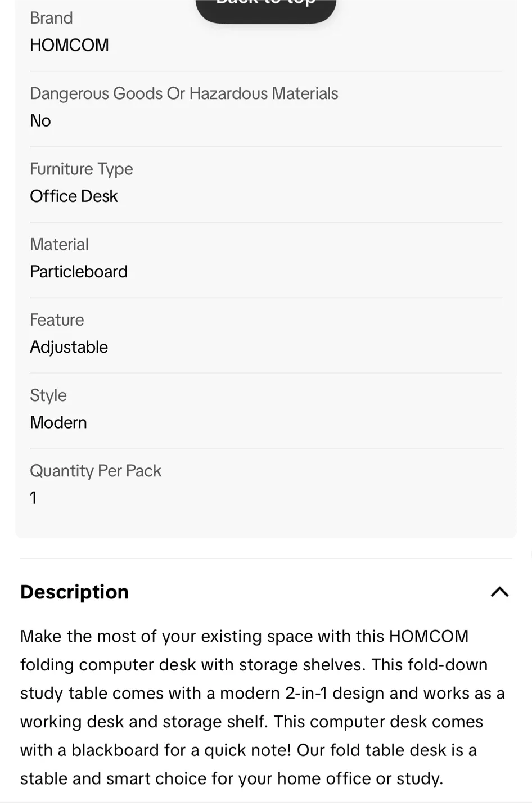This screenshot has width=532, height=810.
Task: Select the Furniture Type value Office Desk
Action: [x=74, y=196]
